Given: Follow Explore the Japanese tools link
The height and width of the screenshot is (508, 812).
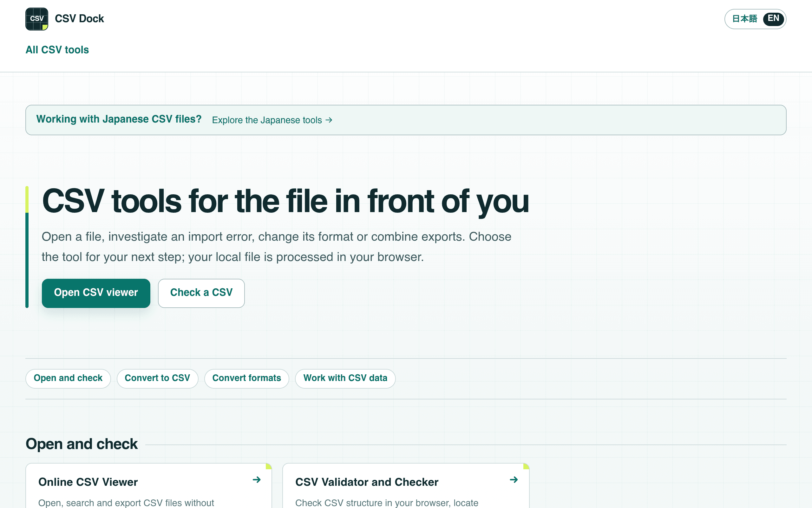Looking at the screenshot, I should click(272, 120).
